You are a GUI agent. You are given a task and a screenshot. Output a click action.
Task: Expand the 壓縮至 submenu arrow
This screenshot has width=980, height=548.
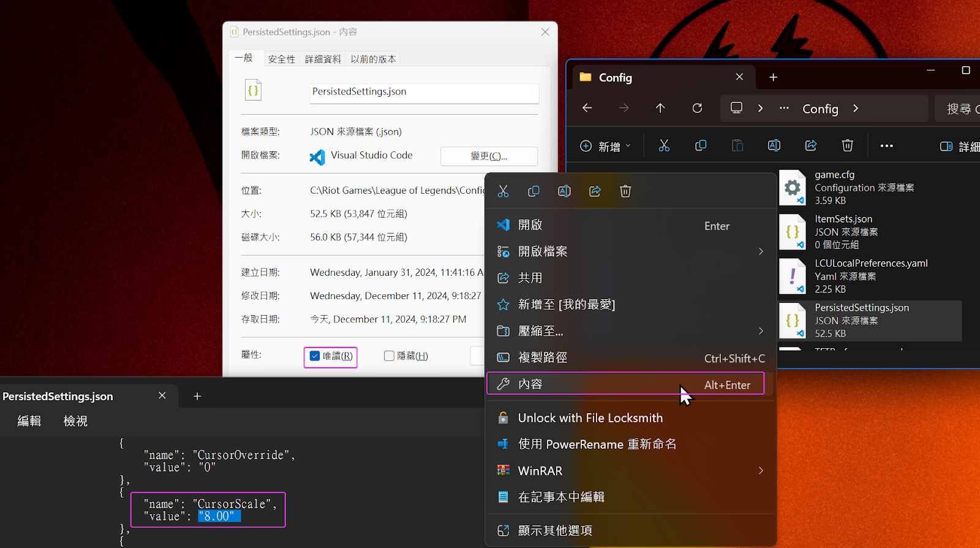(761, 331)
